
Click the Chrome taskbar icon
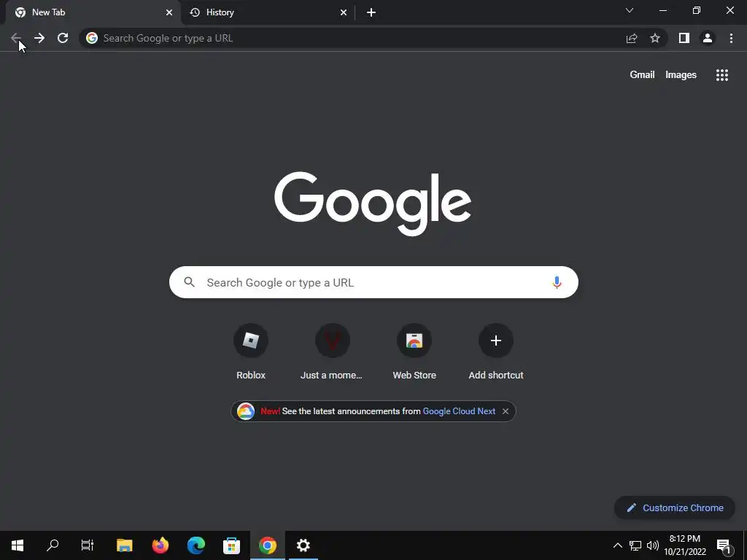coord(267,545)
